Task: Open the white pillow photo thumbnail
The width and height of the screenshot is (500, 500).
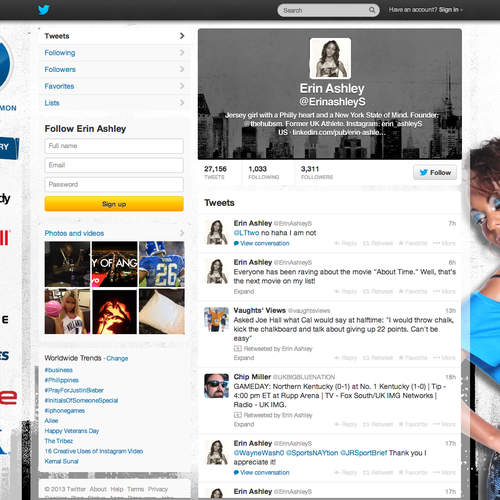Action: (x=162, y=311)
